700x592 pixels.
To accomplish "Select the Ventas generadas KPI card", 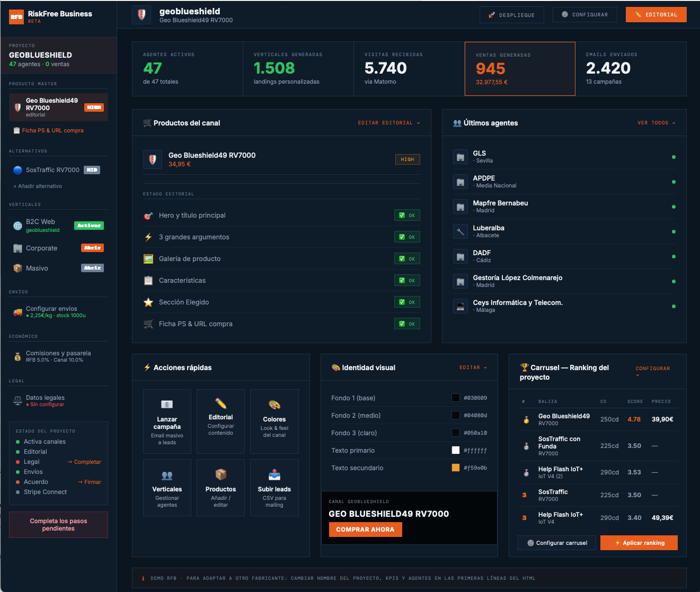I will (520, 69).
